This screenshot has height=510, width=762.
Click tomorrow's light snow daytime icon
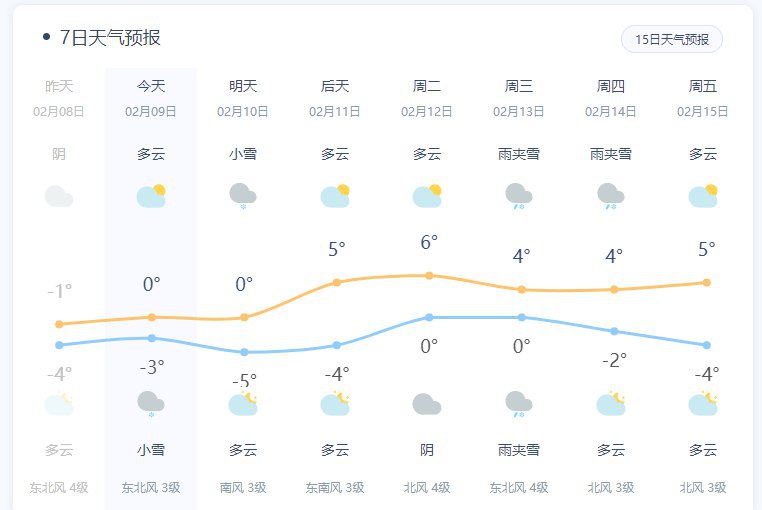coord(243,196)
